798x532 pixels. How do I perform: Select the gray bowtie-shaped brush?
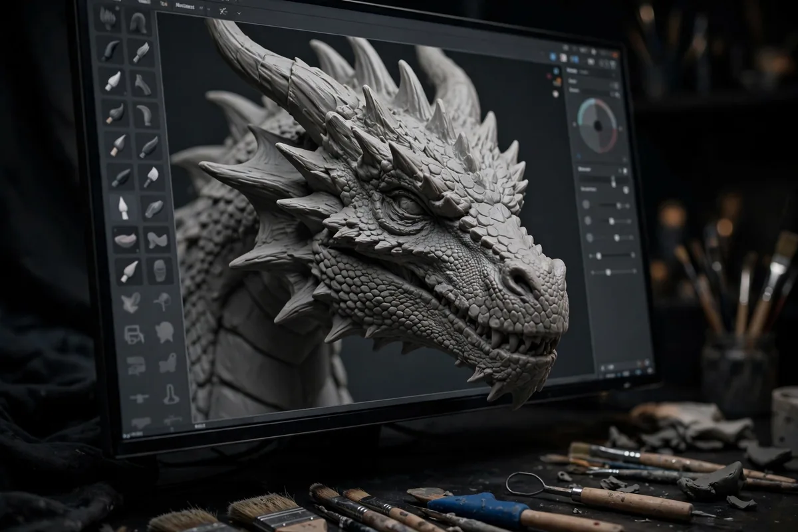tap(158, 240)
